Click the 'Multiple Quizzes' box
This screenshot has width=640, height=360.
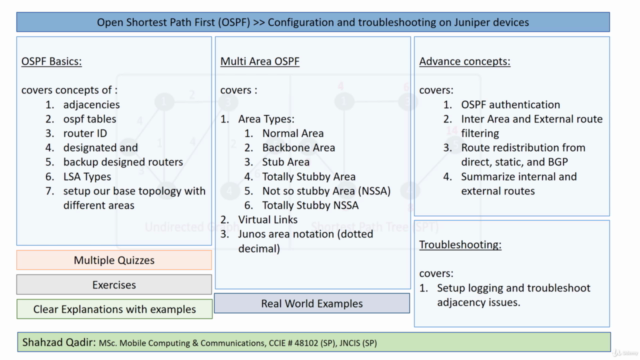tap(114, 260)
